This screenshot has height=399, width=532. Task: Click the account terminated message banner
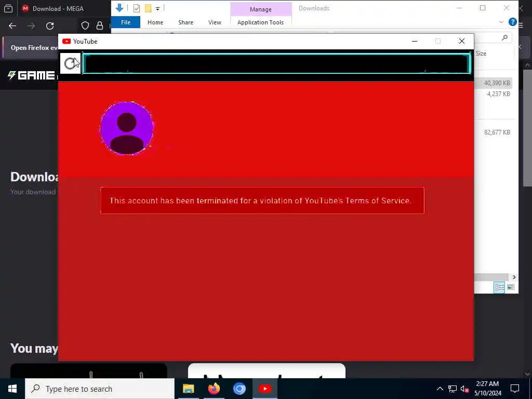tap(262, 201)
